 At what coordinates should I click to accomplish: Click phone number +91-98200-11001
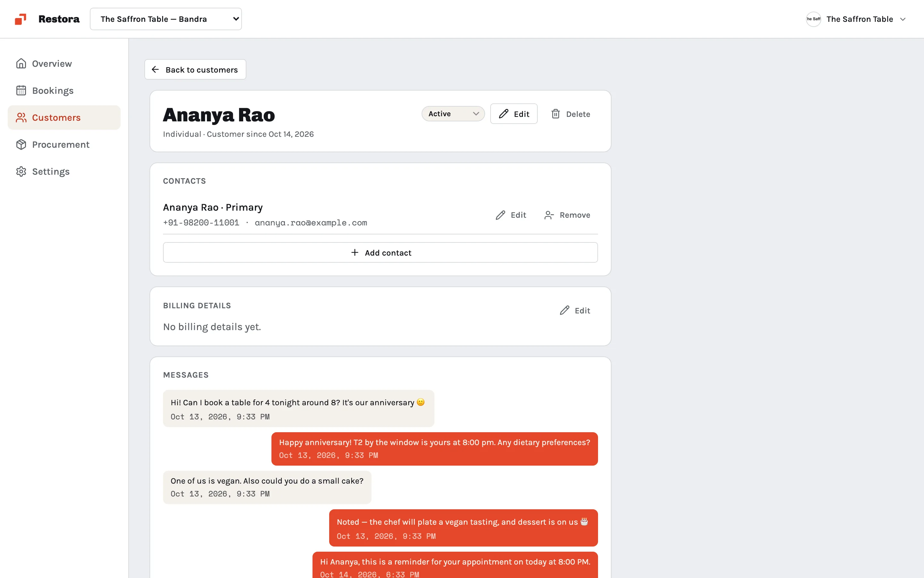coord(201,223)
